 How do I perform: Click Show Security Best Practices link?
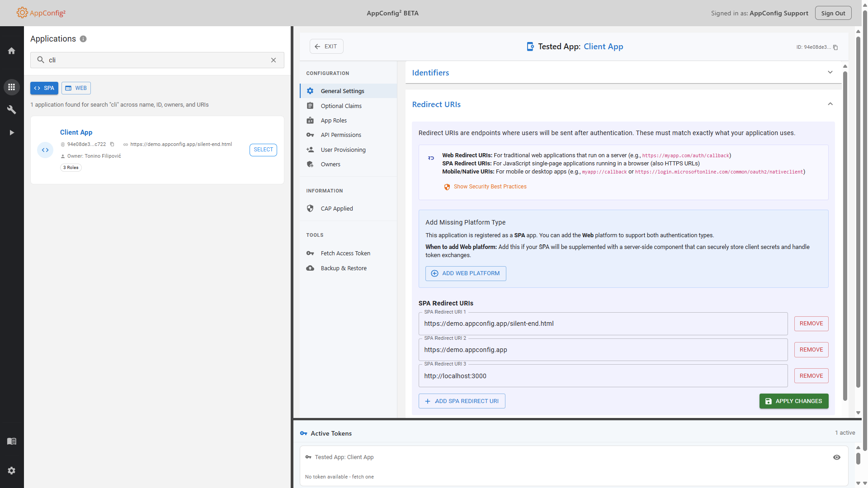490,187
